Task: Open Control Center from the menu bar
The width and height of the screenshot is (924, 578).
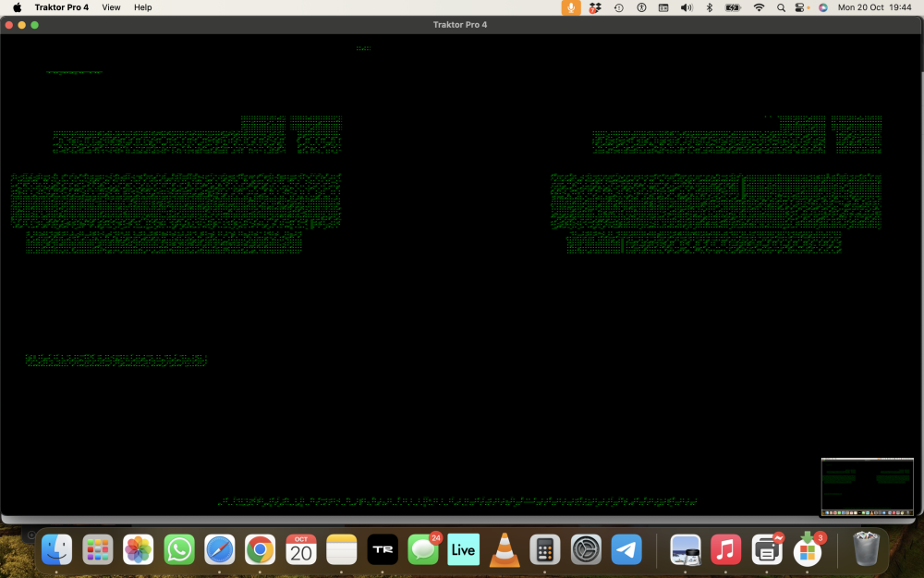Action: [800, 7]
